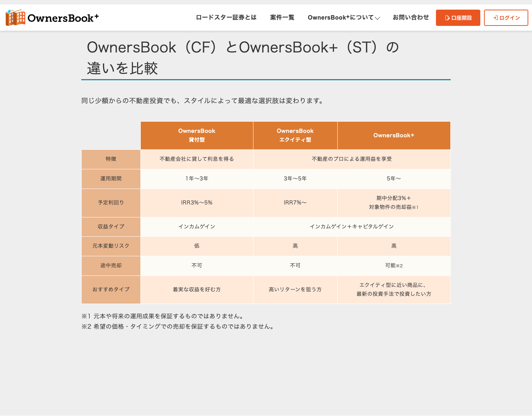Screen dimensions: 532x416
Task: Click the 特徴 row label
Action: 111,159
